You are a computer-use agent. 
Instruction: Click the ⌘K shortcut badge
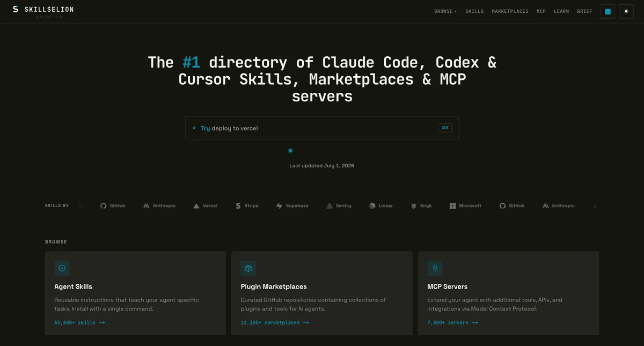(445, 128)
